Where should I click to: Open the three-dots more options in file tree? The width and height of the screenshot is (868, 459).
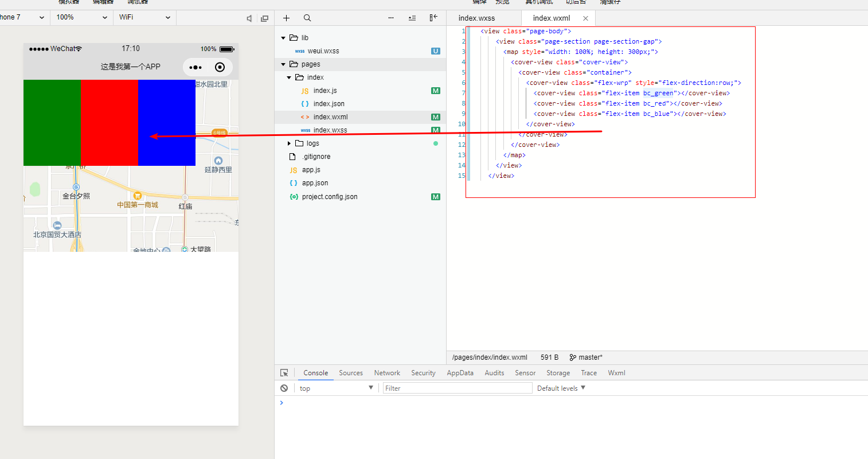coord(391,18)
